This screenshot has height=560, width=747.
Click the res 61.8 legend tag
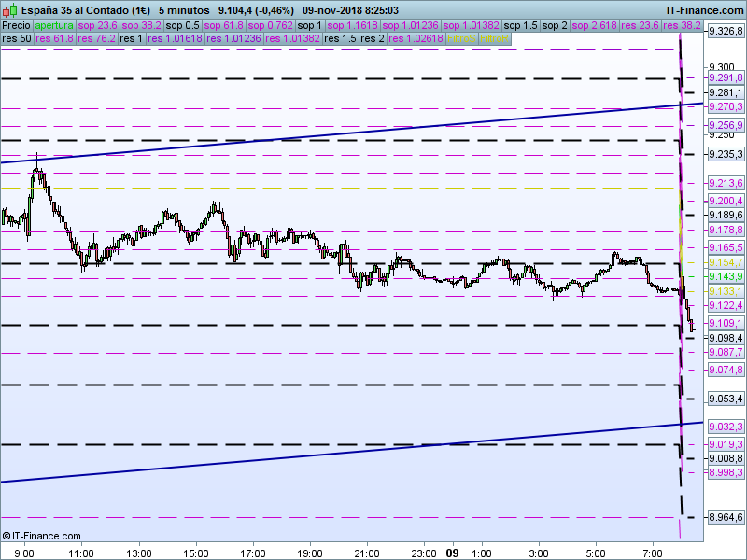click(55, 38)
